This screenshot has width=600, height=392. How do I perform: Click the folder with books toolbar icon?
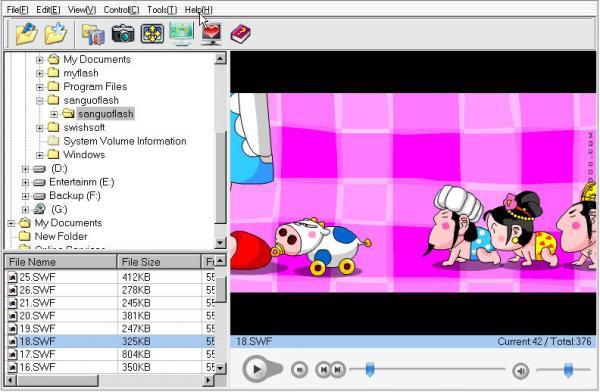click(x=93, y=34)
